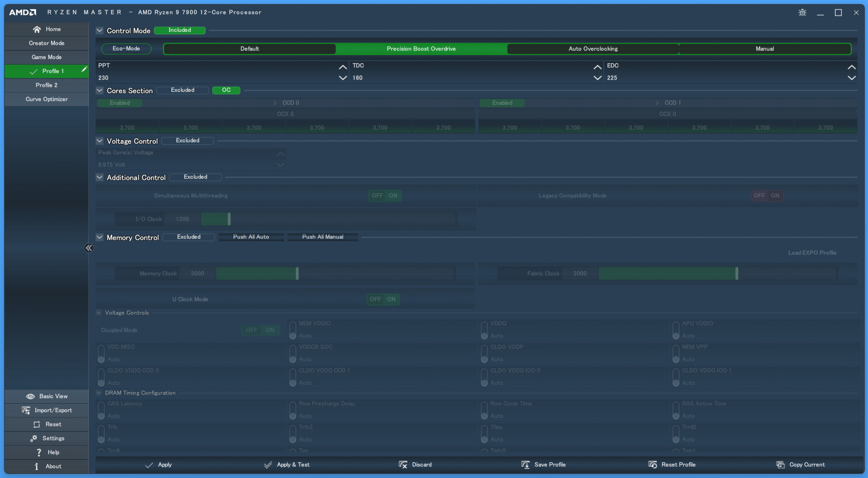
Task: Collapse the Control Mode section
Action: coord(100,30)
